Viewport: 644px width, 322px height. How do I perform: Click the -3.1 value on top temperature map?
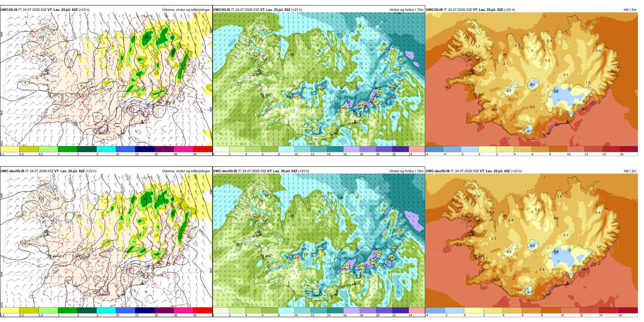coord(531,85)
